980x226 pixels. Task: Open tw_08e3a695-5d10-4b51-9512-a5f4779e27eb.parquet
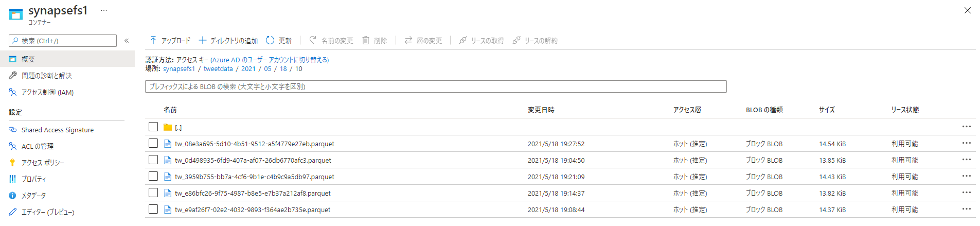255,144
